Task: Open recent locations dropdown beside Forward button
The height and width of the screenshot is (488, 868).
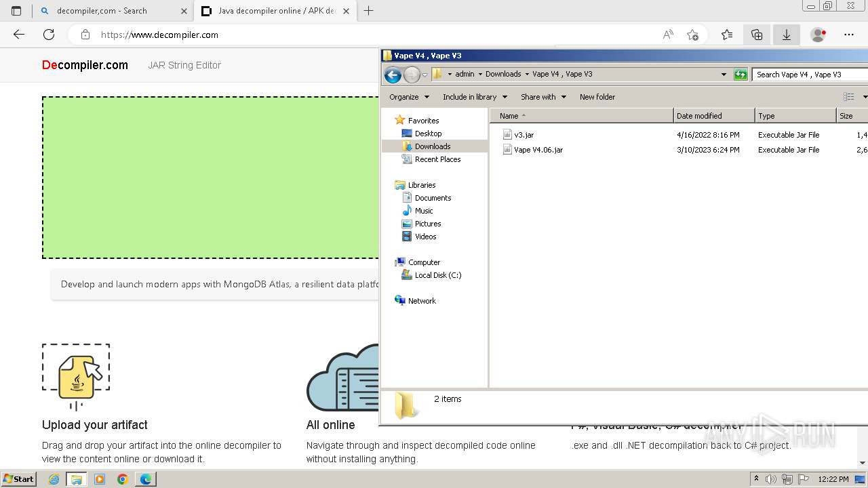Action: [425, 75]
